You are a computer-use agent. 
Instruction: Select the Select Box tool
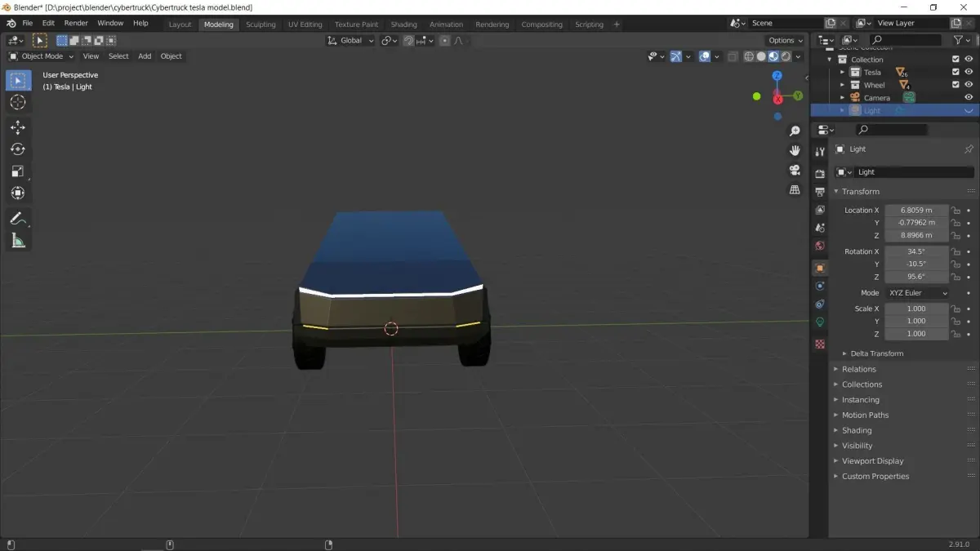18,80
